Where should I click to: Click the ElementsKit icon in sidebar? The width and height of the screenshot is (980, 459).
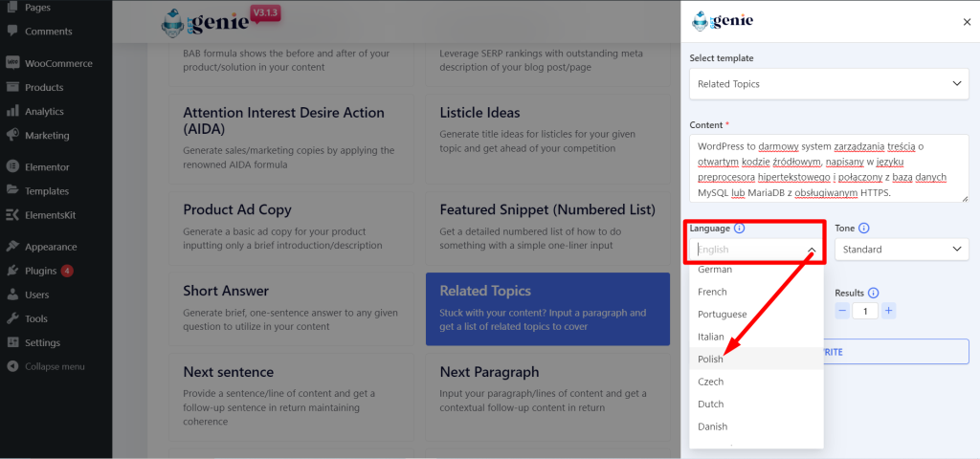[x=11, y=215]
